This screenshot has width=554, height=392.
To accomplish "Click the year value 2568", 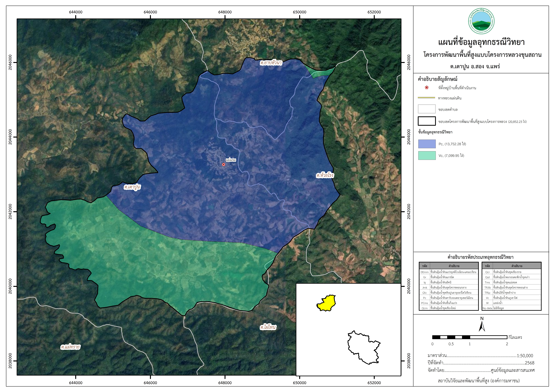I will [530, 363].
